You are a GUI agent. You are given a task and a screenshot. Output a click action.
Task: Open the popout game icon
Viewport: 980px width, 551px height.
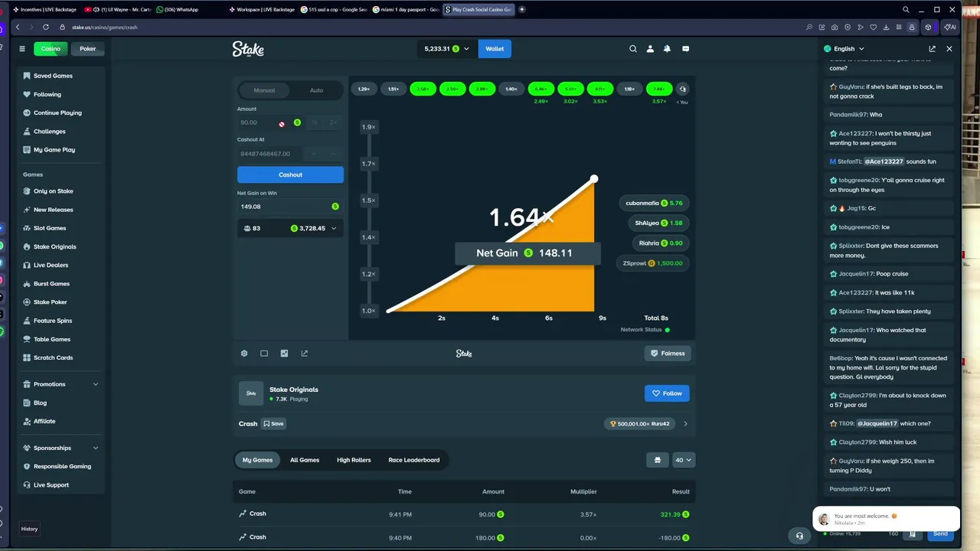(x=305, y=353)
